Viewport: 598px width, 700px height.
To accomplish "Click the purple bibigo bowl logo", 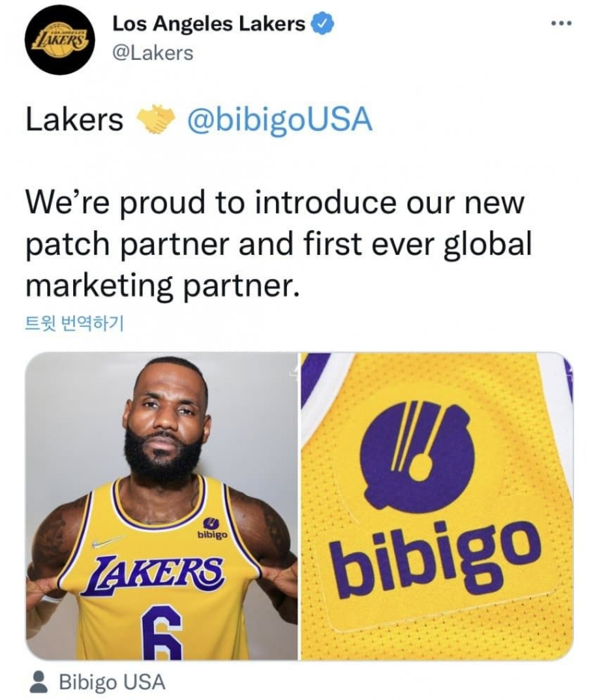I will [416, 455].
